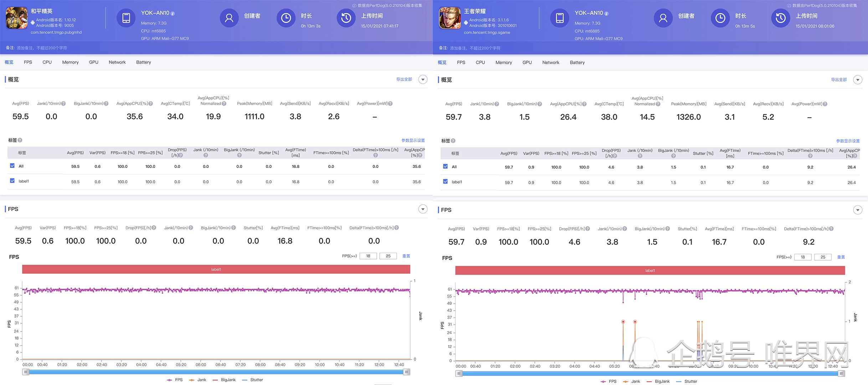Image resolution: width=868 pixels, height=385 pixels.
Task: Click the 王者荣耀 game icon in right report
Action: pos(450,18)
